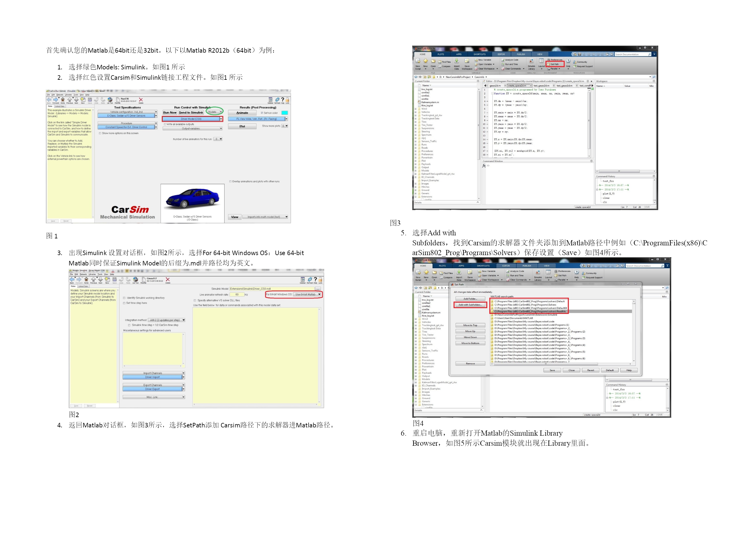Click Lock icon in CarSim Run Control window
Viewport: 756px width, 534px height.
pyautogui.click(x=287, y=100)
